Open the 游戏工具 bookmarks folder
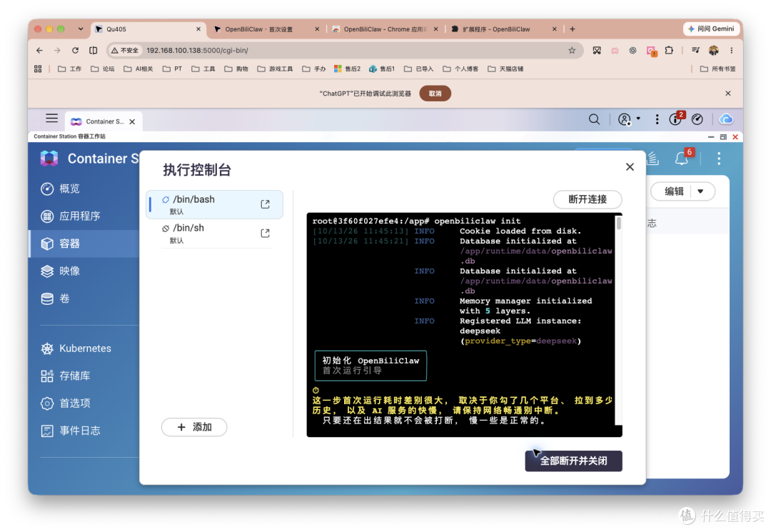The height and width of the screenshot is (532, 771). pyautogui.click(x=276, y=69)
